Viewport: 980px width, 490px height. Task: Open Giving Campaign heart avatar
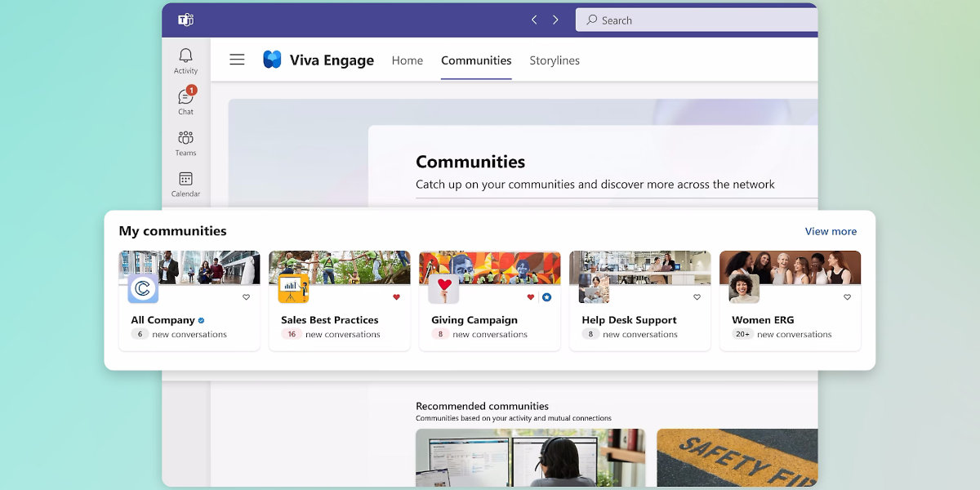point(443,288)
